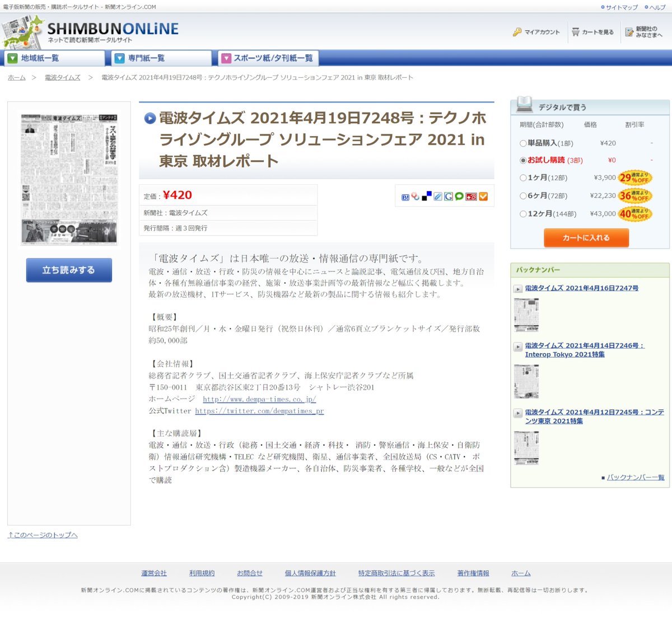672x632 pixels.
Task: Click the main newspaper front page thumbnail
Action: point(69,179)
